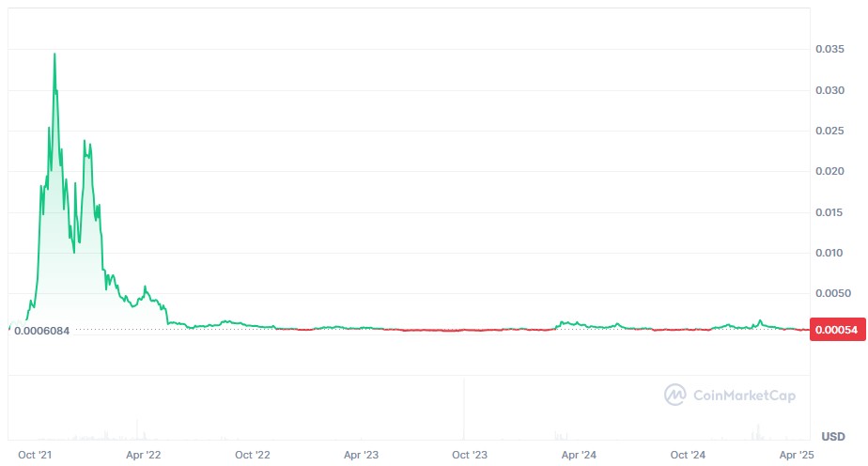Screen dimensions: 868x466
Task: Select the Apr '24 date label
Action: 579,455
